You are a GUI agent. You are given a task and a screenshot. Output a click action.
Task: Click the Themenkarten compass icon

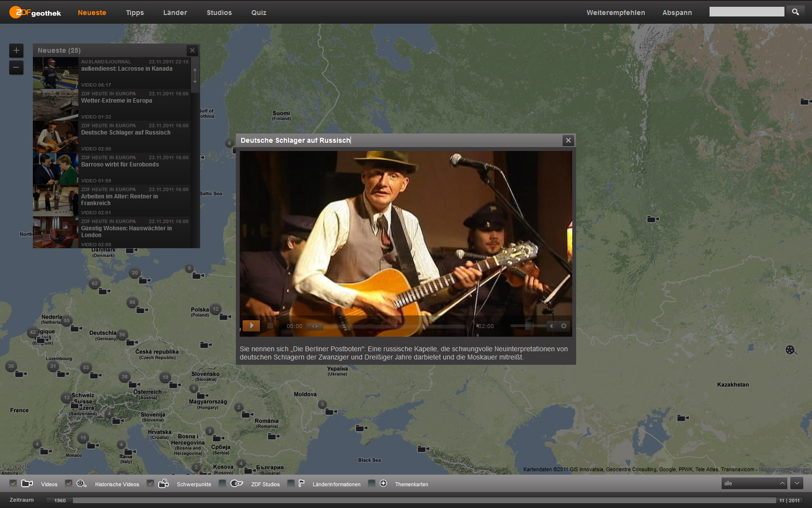pyautogui.click(x=383, y=483)
